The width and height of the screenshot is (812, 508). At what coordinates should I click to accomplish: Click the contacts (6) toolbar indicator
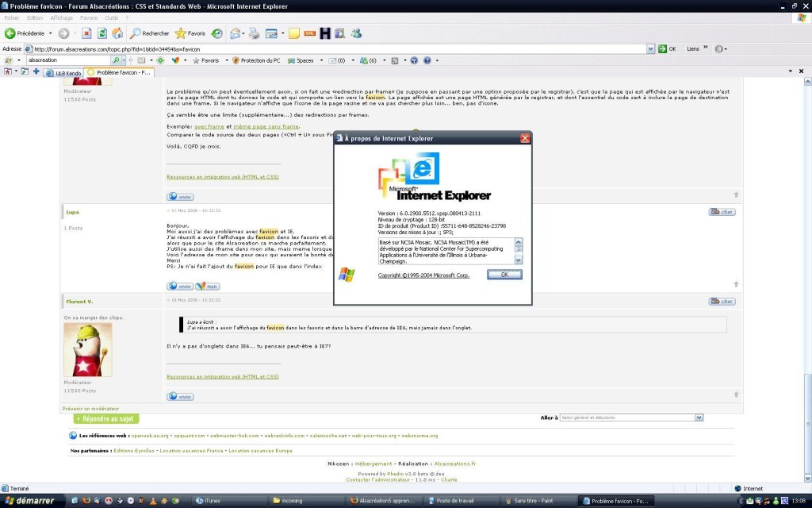(x=368, y=60)
